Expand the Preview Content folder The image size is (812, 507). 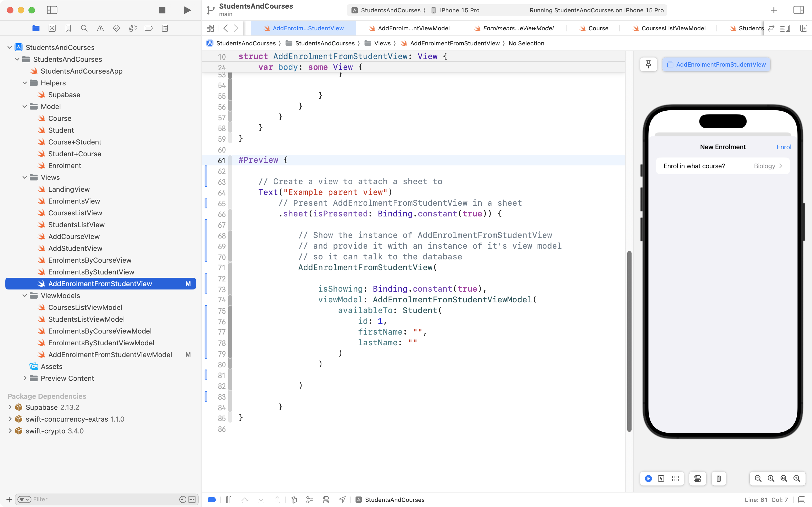(25, 378)
